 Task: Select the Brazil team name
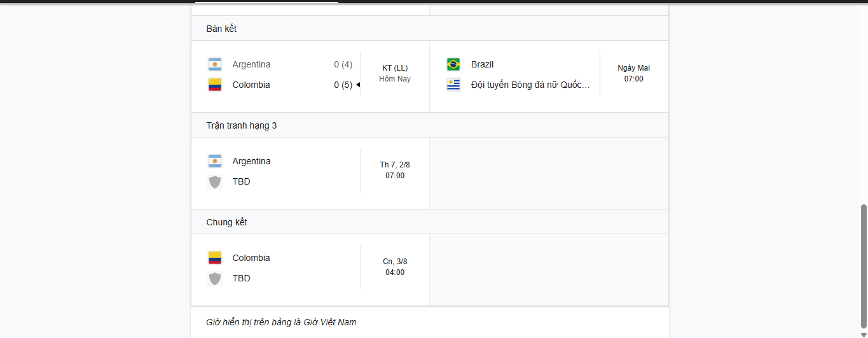(483, 64)
